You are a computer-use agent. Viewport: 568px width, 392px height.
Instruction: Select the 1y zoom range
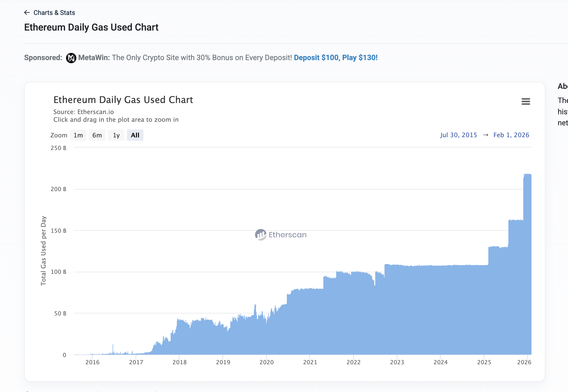[x=116, y=135]
